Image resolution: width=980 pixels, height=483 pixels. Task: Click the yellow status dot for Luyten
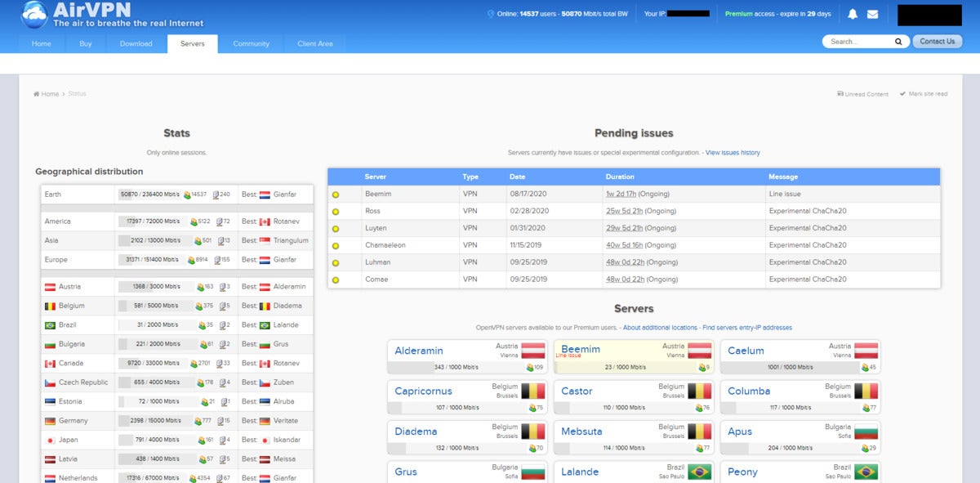[x=336, y=229]
